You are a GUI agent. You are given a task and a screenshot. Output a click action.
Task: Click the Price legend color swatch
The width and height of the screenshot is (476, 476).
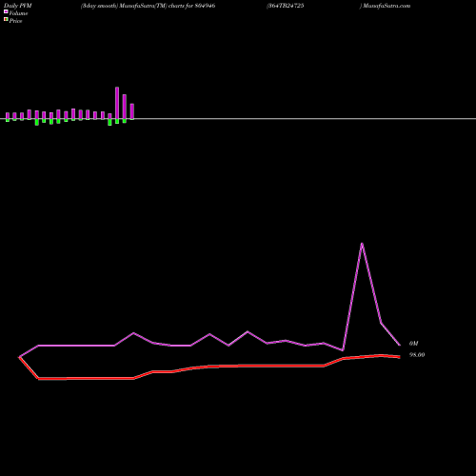pyautogui.click(x=6, y=19)
